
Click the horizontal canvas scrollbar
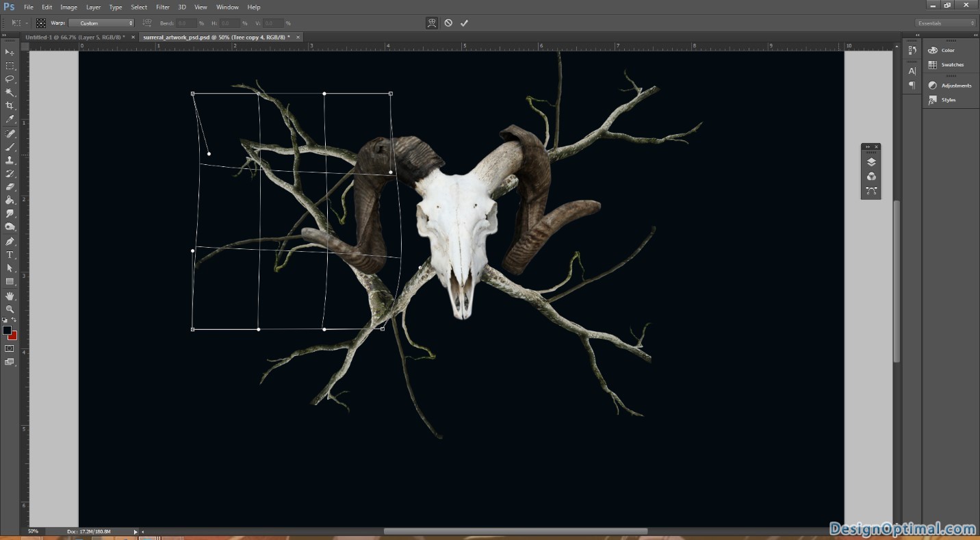[x=515, y=531]
